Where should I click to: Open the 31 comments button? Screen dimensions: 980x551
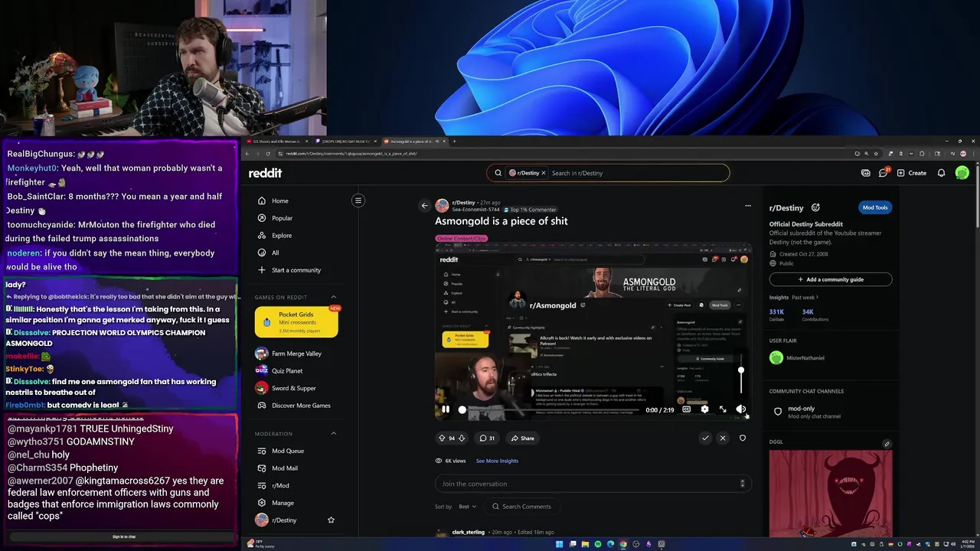click(x=487, y=439)
